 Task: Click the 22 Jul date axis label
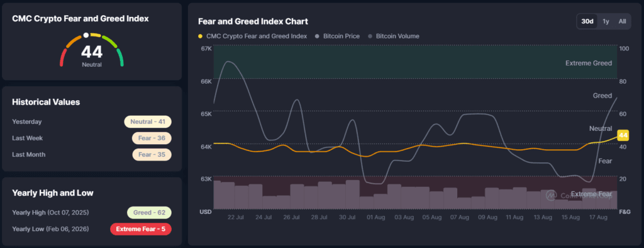coord(236,217)
